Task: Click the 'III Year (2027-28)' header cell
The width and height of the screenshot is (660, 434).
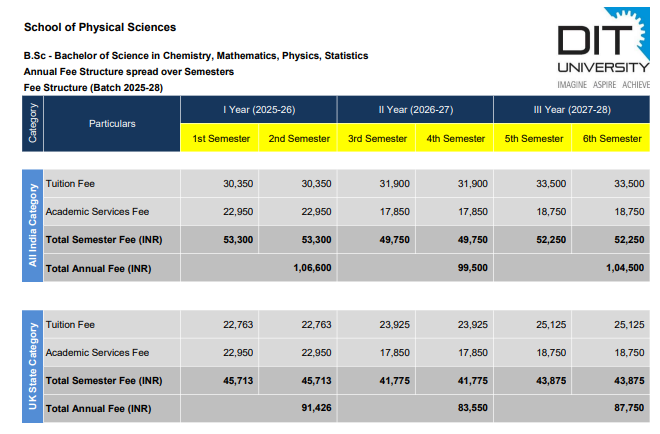Action: click(573, 109)
